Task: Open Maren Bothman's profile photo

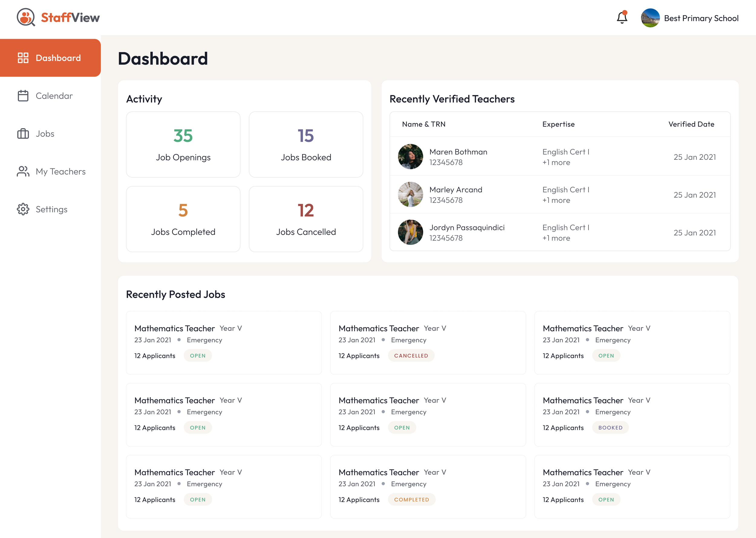Action: (x=410, y=157)
